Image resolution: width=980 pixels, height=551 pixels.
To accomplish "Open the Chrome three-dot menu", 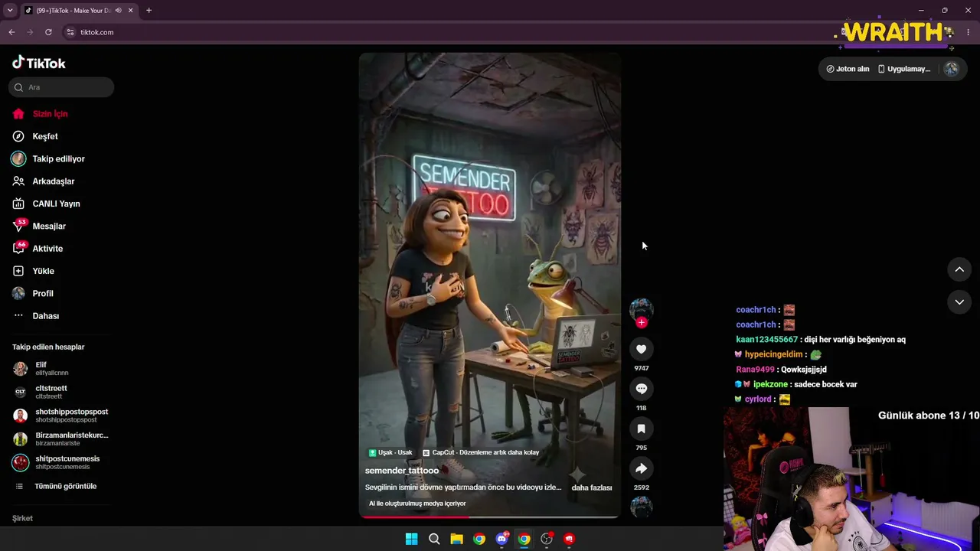I will (969, 32).
